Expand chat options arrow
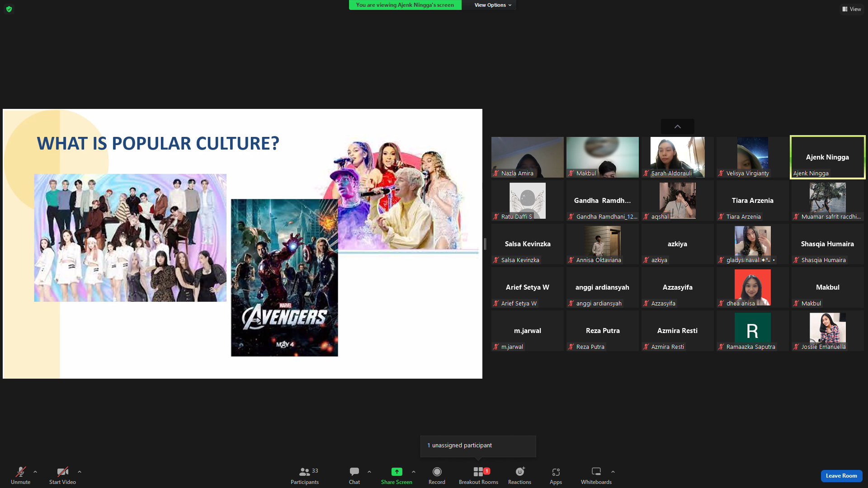Screen dimensions: 868x488 369,472
